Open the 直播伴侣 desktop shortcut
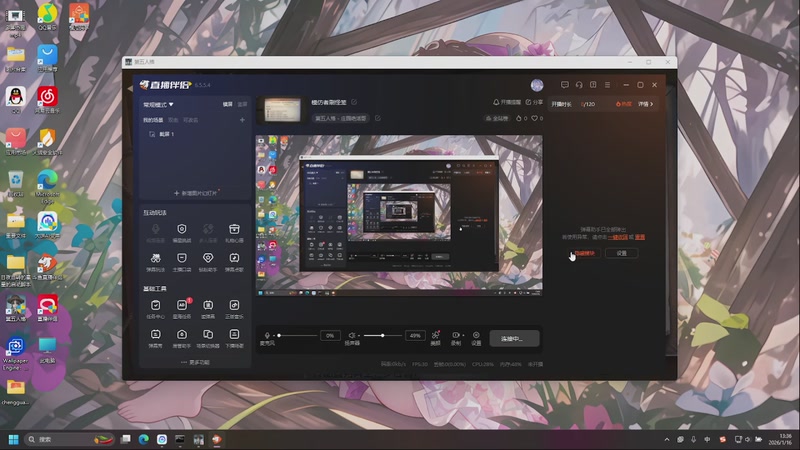The height and width of the screenshot is (450, 800). coord(47,309)
